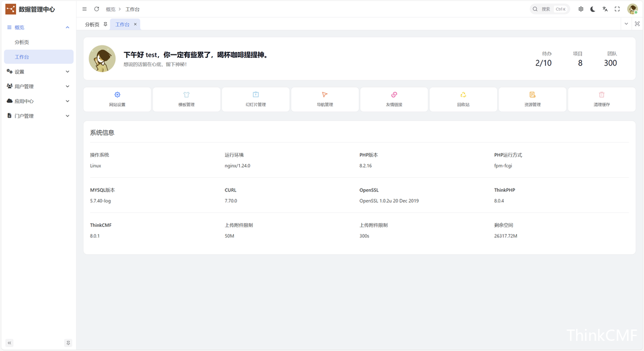This screenshot has width=644, height=351.
Task: Expand the 用户管理 sidebar menu
Action: (x=39, y=87)
